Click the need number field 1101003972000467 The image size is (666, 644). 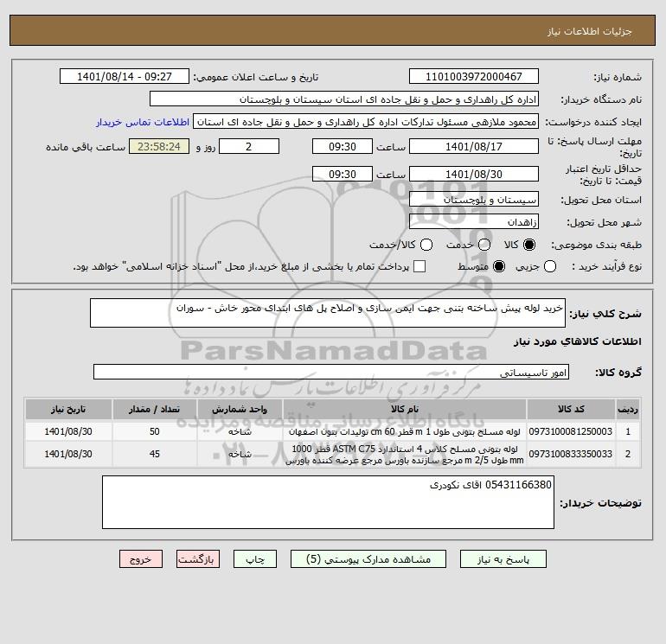(474, 76)
